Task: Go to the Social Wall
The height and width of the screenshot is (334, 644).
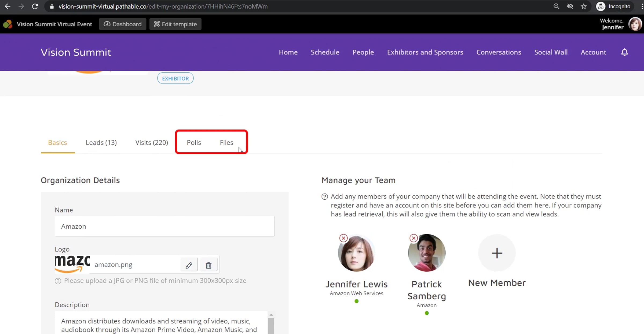Action: (551, 52)
